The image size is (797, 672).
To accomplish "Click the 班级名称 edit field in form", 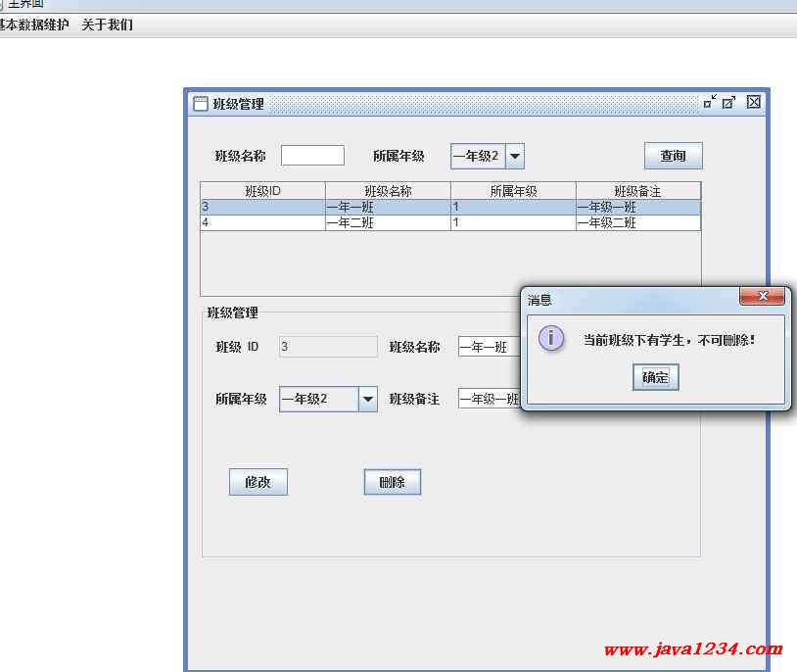I will 489,347.
